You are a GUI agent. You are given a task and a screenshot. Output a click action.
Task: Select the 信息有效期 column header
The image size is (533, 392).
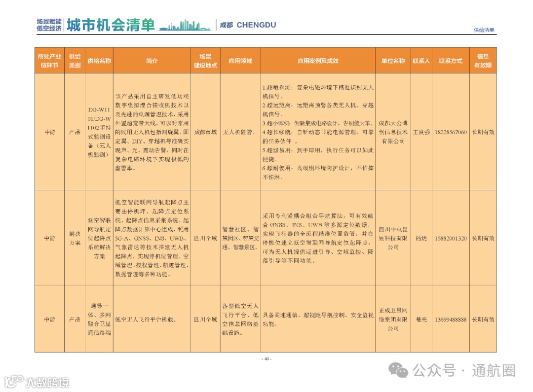483,61
